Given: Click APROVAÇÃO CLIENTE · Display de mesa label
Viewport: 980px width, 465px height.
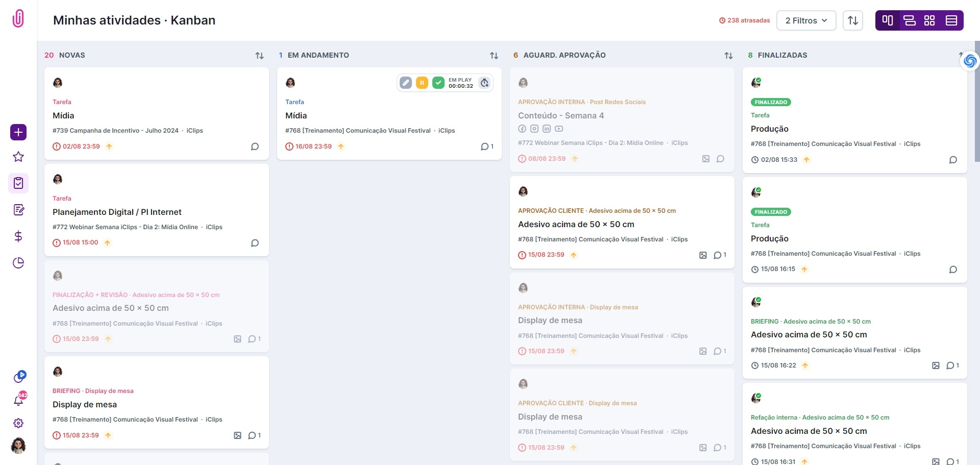Looking at the screenshot, I should (x=577, y=403).
